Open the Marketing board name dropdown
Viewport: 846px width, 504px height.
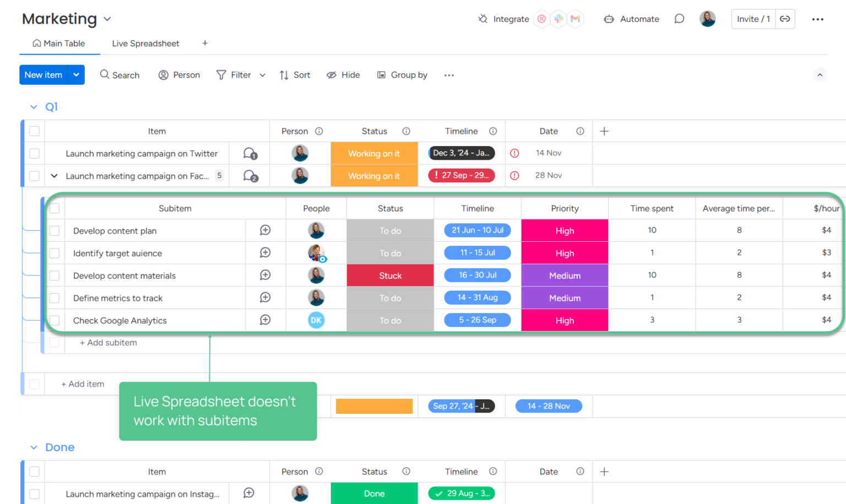[107, 19]
